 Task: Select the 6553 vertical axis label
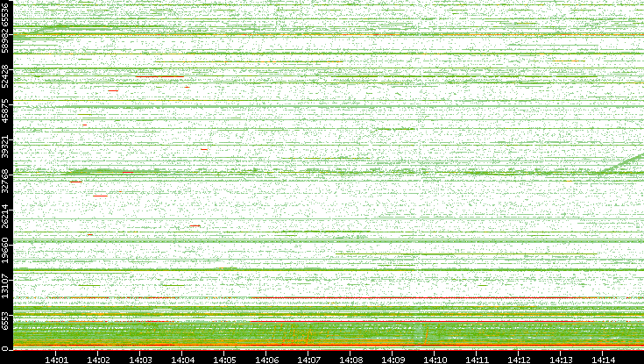pos(4,319)
